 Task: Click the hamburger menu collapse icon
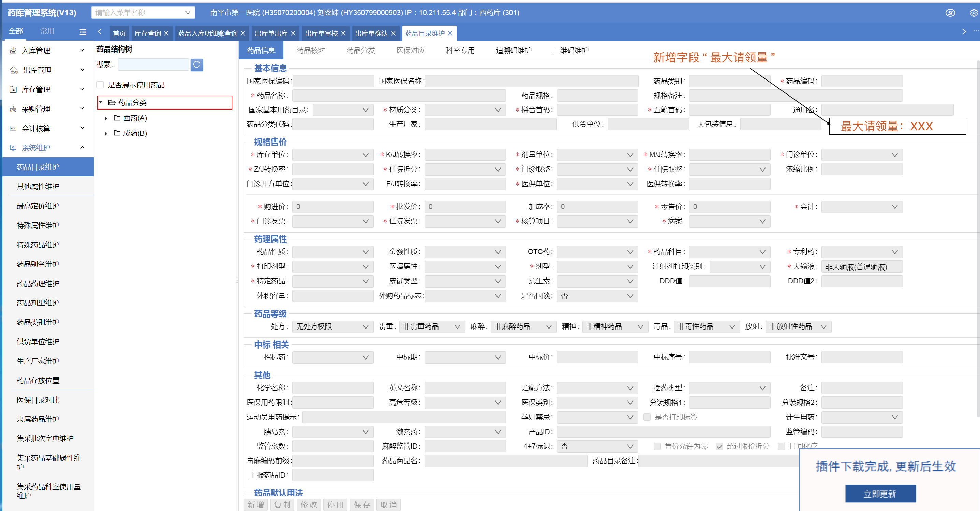pos(83,32)
